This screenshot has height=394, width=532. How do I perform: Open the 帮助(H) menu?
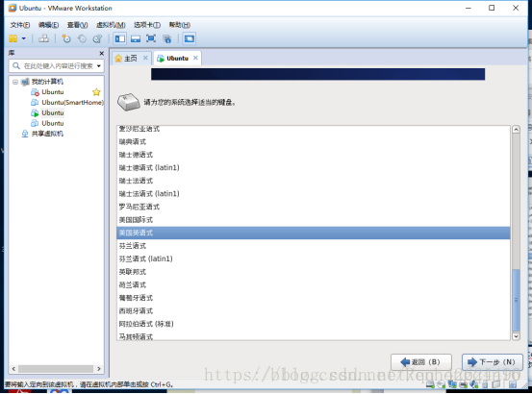pos(180,25)
